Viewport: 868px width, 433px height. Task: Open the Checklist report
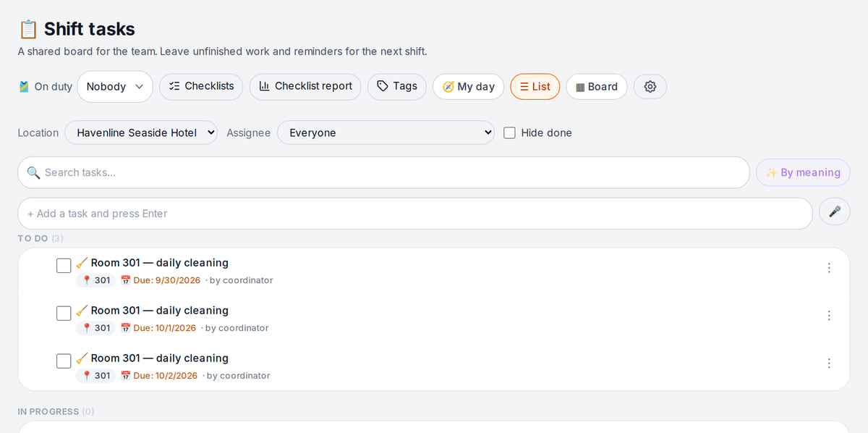pyautogui.click(x=305, y=86)
